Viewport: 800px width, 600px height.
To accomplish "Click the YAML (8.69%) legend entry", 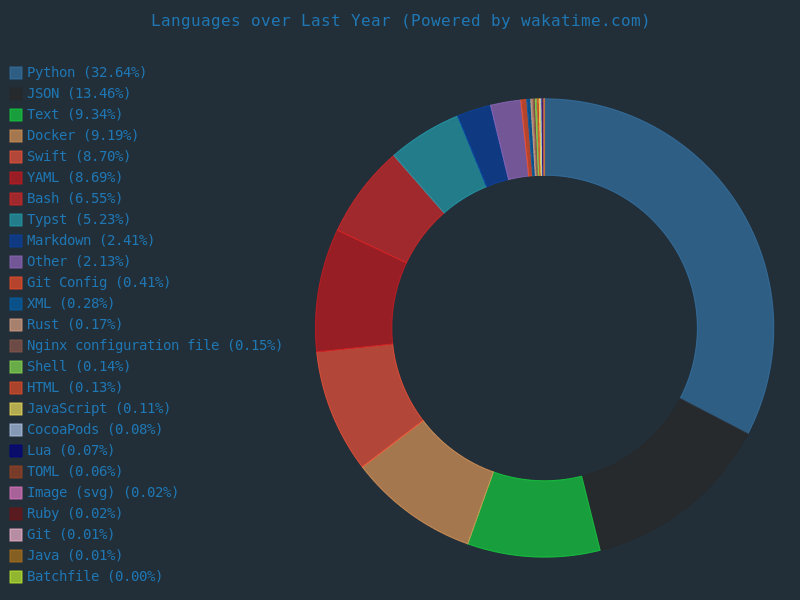I will [x=74, y=178].
